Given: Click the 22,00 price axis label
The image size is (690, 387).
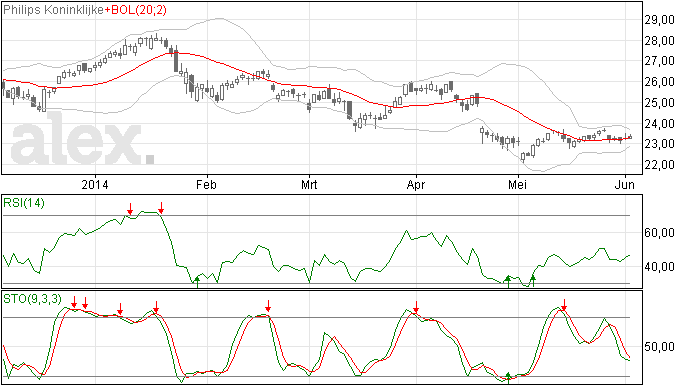Looking at the screenshot, I should pos(659,165).
